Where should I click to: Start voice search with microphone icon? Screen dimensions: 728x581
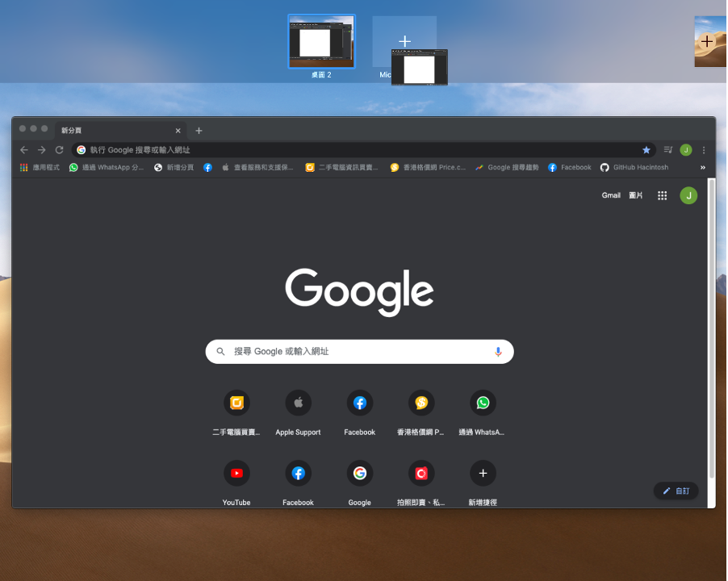(x=498, y=352)
